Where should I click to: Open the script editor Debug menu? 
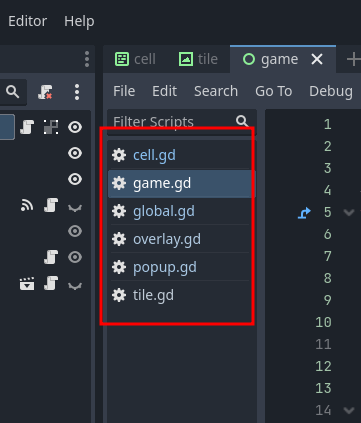point(331,91)
